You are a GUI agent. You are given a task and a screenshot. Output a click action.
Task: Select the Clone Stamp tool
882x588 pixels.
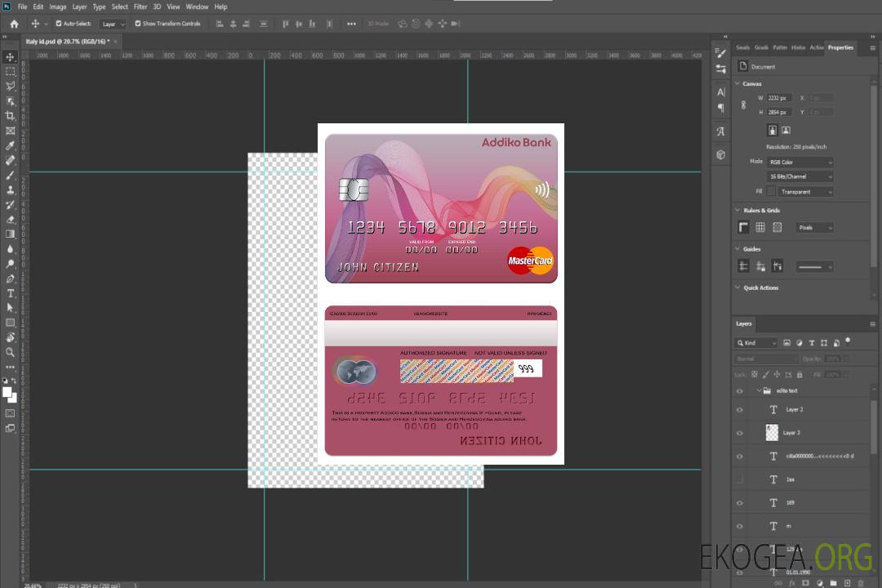tap(10, 190)
